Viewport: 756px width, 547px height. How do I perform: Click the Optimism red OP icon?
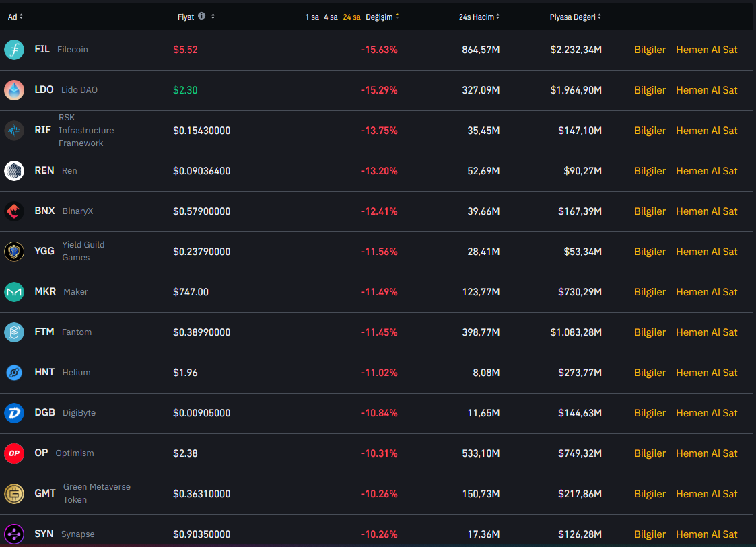click(x=14, y=453)
